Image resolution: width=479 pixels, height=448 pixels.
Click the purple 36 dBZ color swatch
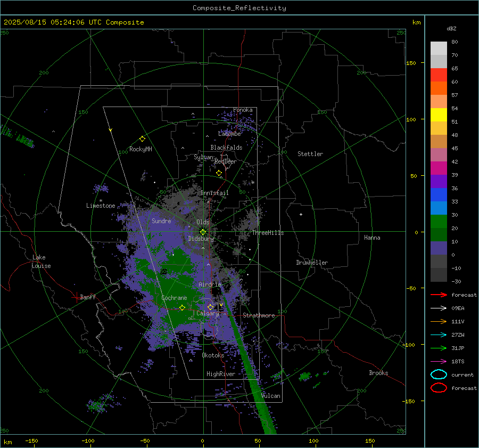point(439,181)
